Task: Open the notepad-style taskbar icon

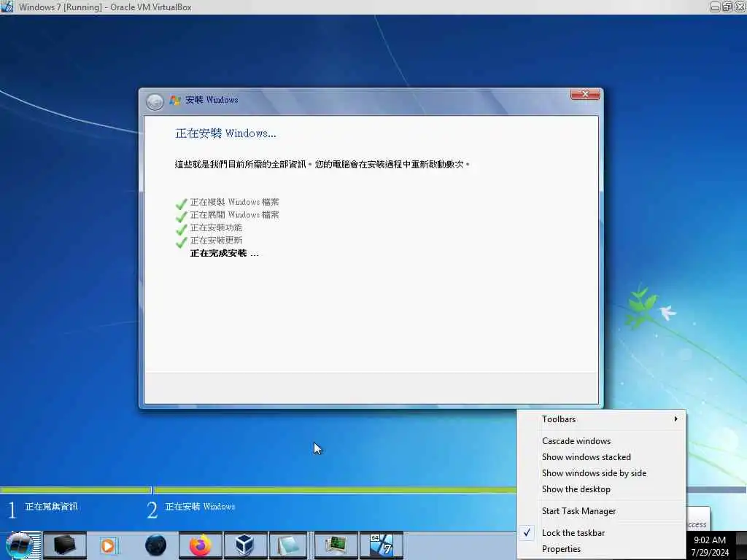Action: tap(287, 545)
